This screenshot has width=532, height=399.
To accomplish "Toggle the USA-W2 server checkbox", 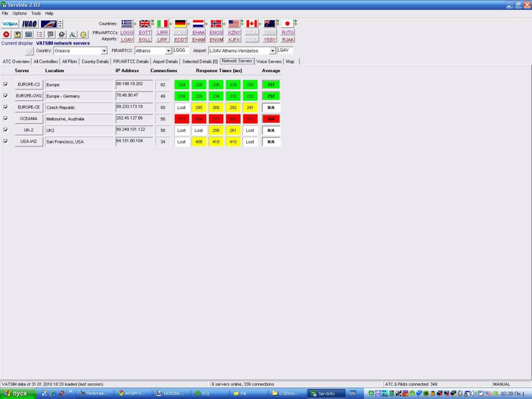I will coord(6,141).
